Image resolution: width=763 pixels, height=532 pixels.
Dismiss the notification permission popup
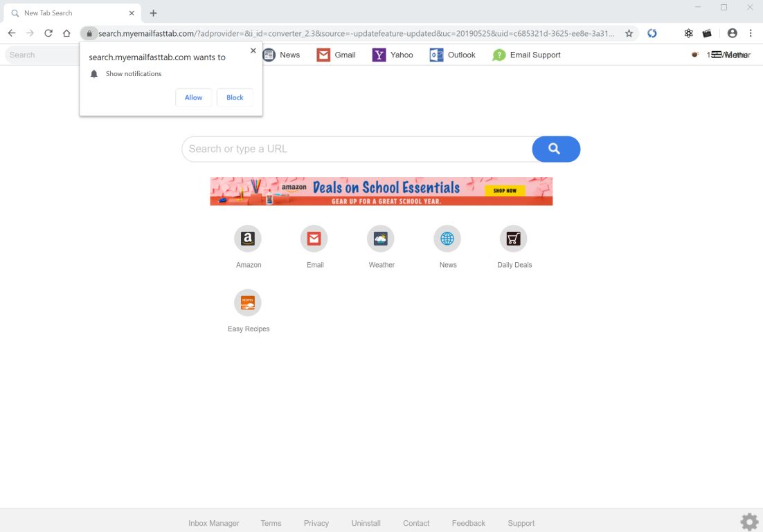coord(253,51)
